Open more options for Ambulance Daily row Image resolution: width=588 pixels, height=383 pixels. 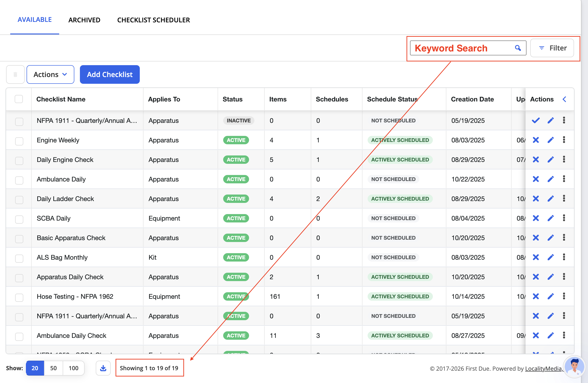click(564, 179)
